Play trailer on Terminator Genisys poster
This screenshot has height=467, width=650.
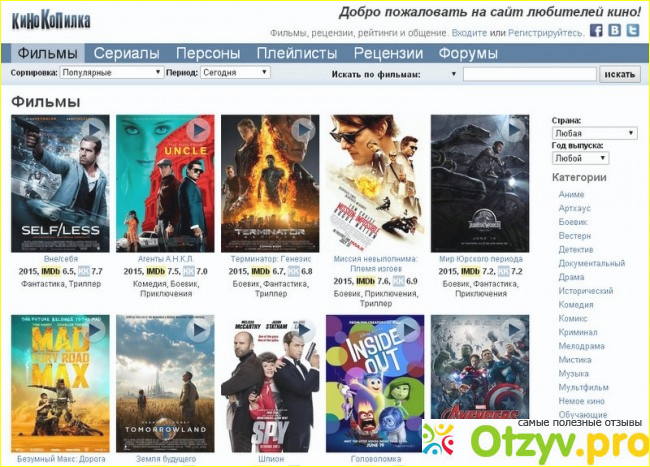pos(303,130)
